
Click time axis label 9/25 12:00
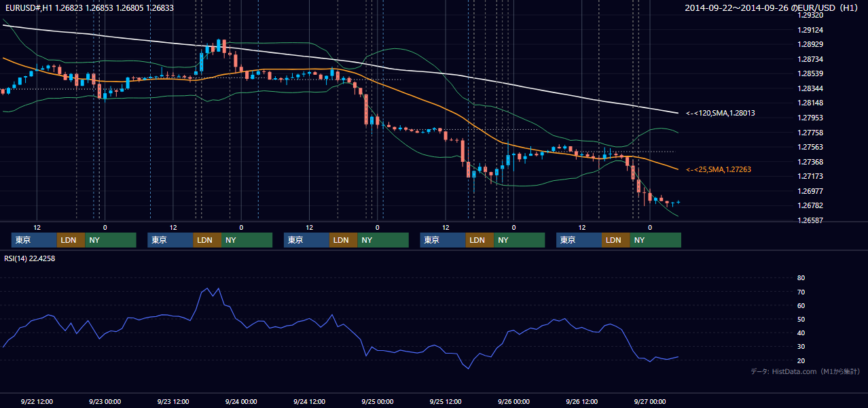[x=446, y=402]
